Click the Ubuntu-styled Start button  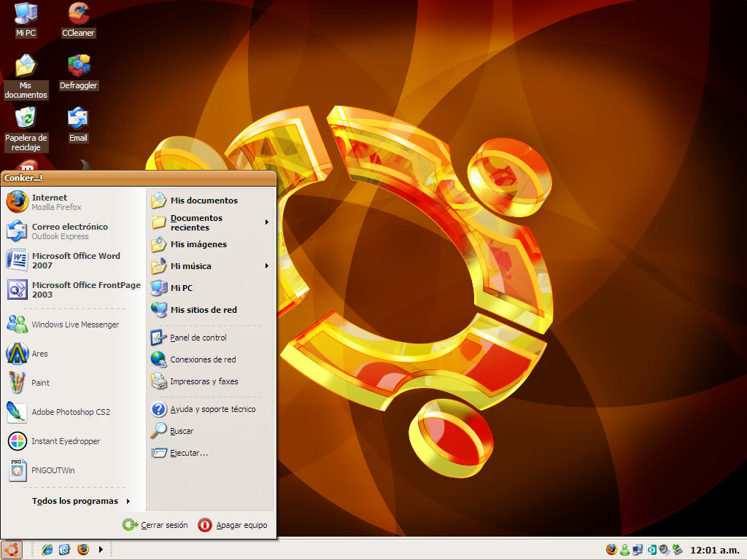12,549
